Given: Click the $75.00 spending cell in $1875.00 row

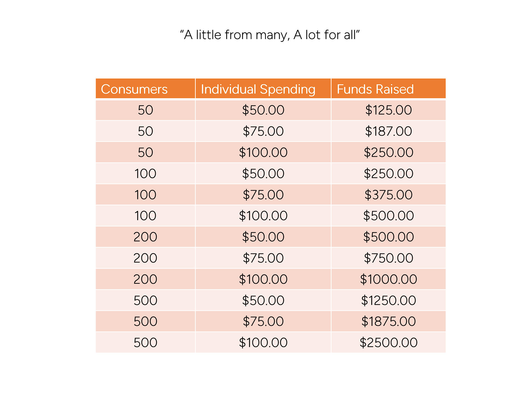Looking at the screenshot, I should 263,321.
